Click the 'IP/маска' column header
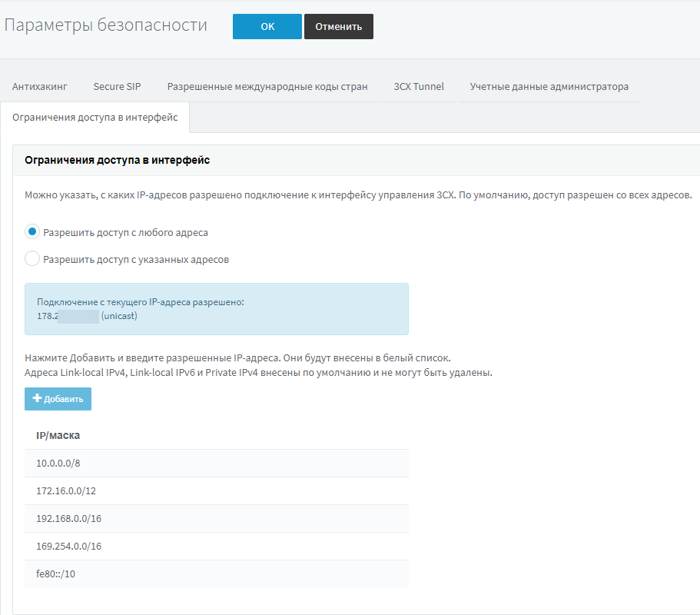The width and height of the screenshot is (700, 615). [58, 436]
